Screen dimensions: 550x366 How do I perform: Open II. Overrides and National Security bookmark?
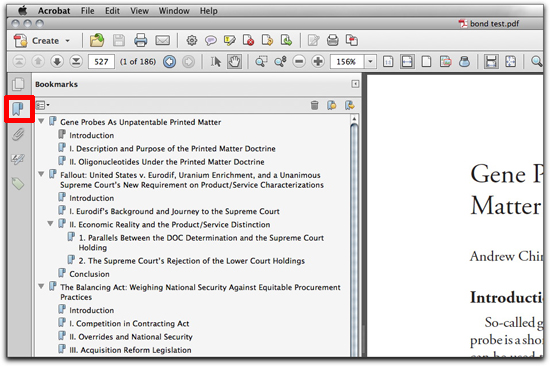pos(131,337)
